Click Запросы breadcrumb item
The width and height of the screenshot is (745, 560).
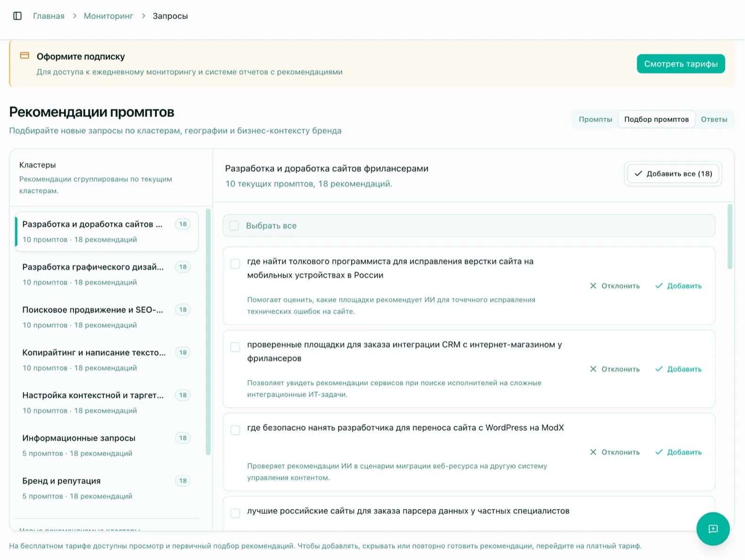click(x=170, y=16)
